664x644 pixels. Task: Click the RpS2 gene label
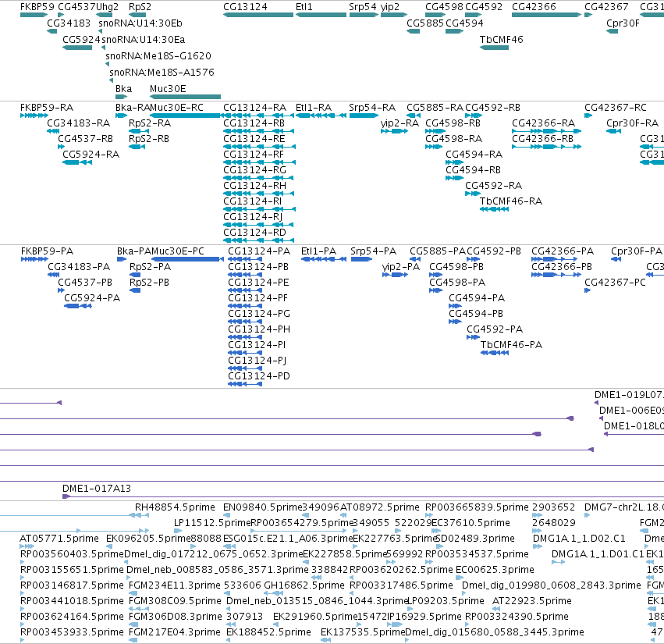pyautogui.click(x=140, y=7)
